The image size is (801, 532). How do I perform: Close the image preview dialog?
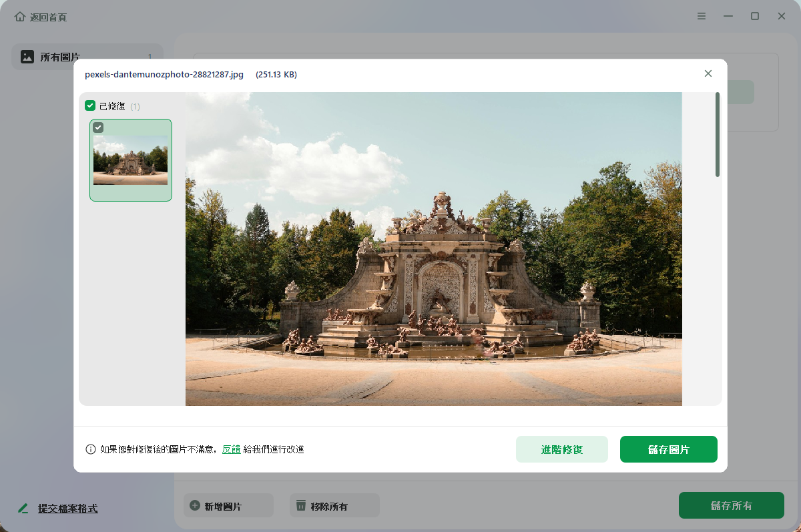coord(708,73)
